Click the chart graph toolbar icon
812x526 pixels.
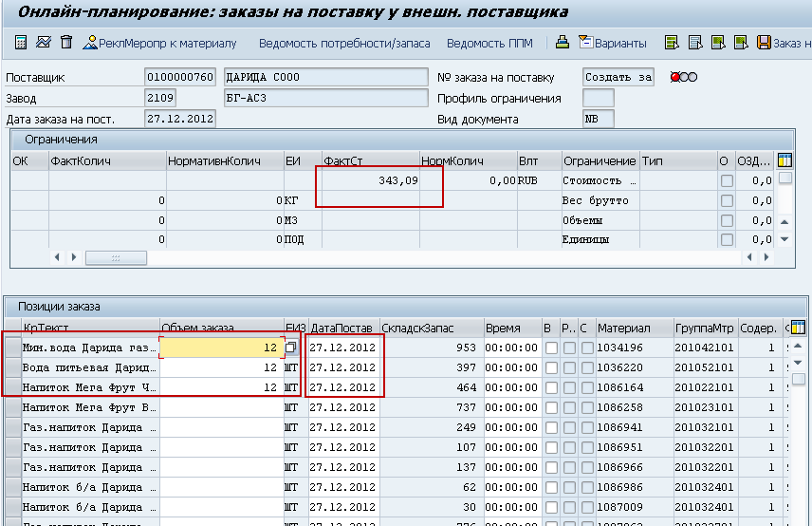pyautogui.click(x=43, y=43)
